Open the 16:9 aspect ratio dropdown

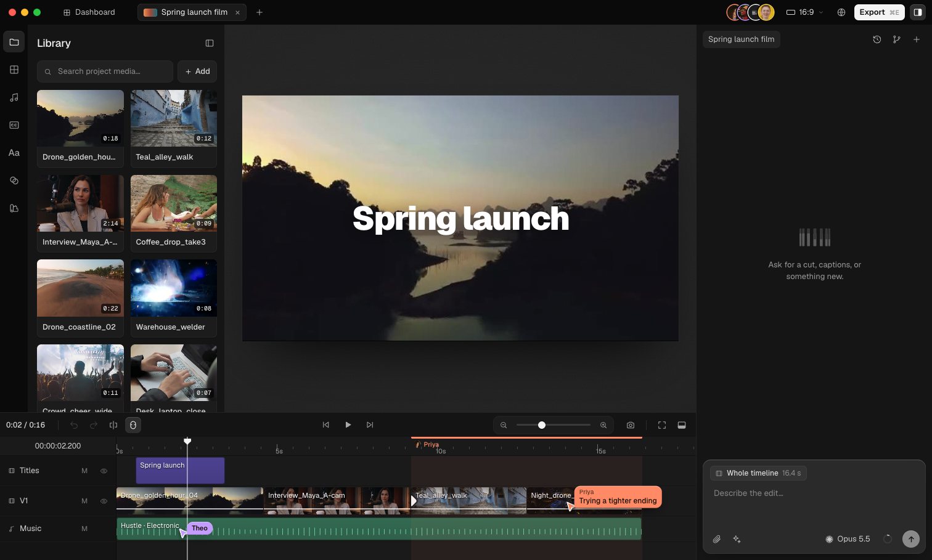click(805, 12)
